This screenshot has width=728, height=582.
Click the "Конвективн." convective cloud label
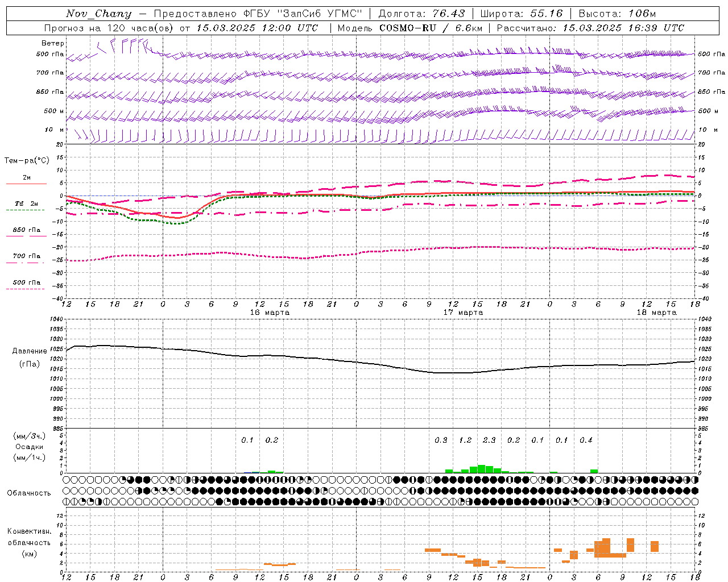click(30, 531)
